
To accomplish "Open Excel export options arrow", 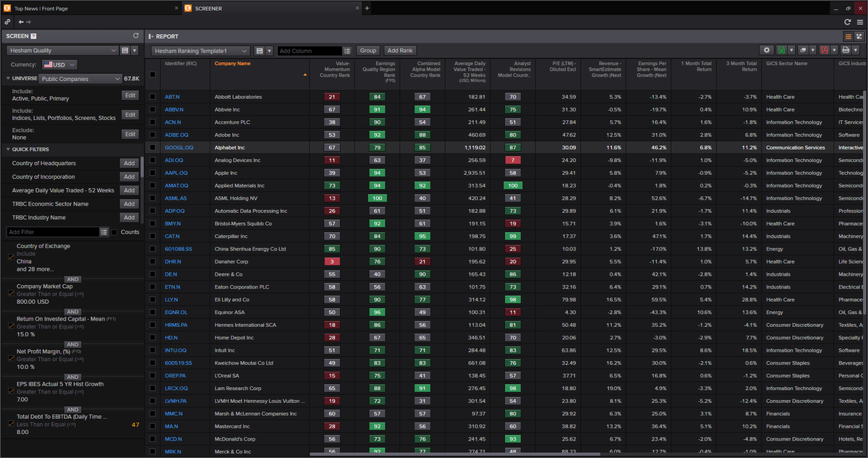I will tap(790, 51).
